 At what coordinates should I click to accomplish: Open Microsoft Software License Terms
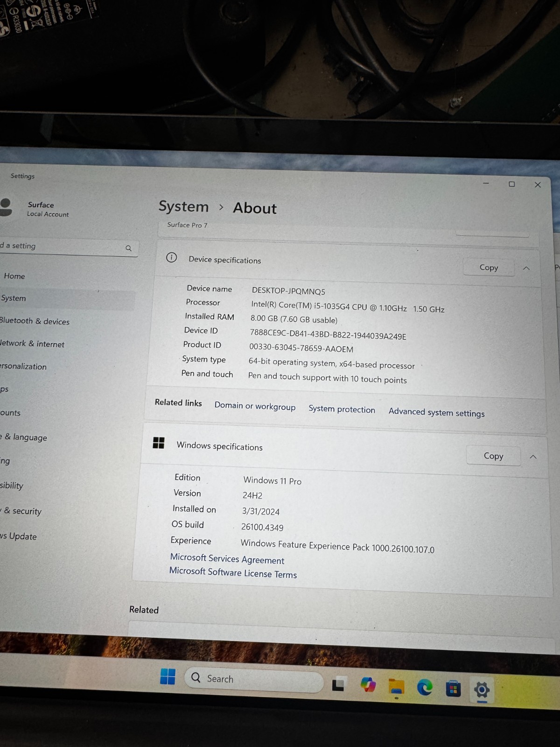pos(233,572)
